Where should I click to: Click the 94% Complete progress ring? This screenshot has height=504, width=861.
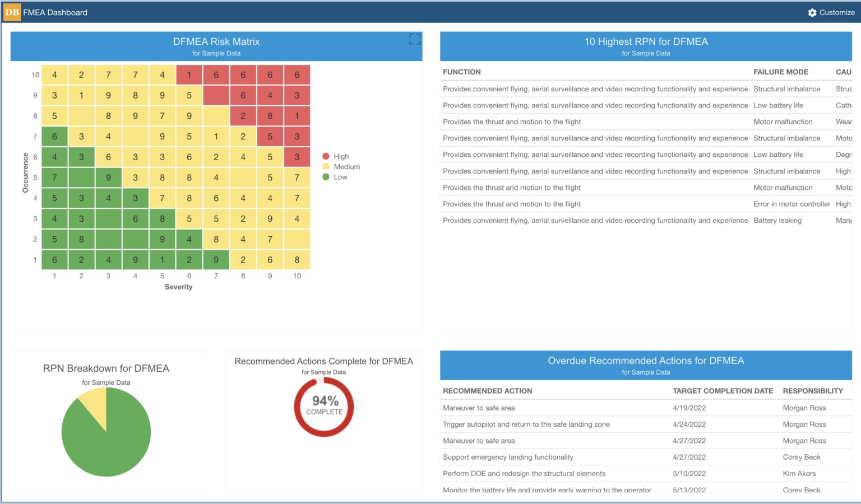click(324, 406)
